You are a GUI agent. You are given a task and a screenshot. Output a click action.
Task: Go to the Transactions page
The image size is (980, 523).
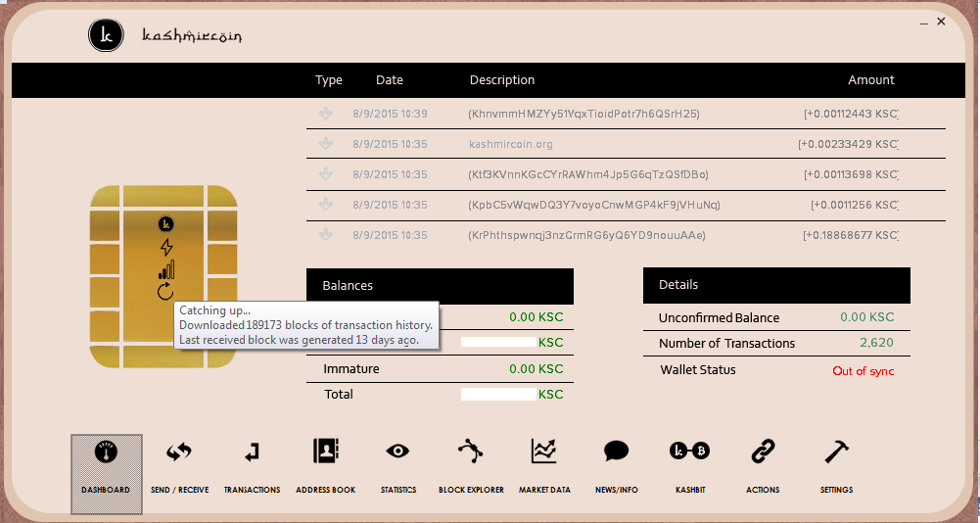(x=252, y=466)
